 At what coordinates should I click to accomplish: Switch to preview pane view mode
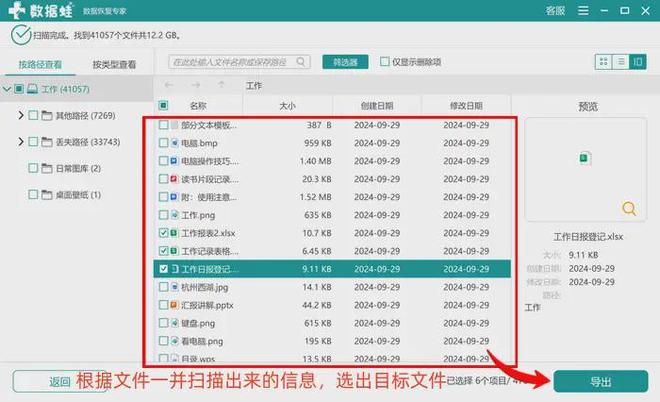click(638, 62)
